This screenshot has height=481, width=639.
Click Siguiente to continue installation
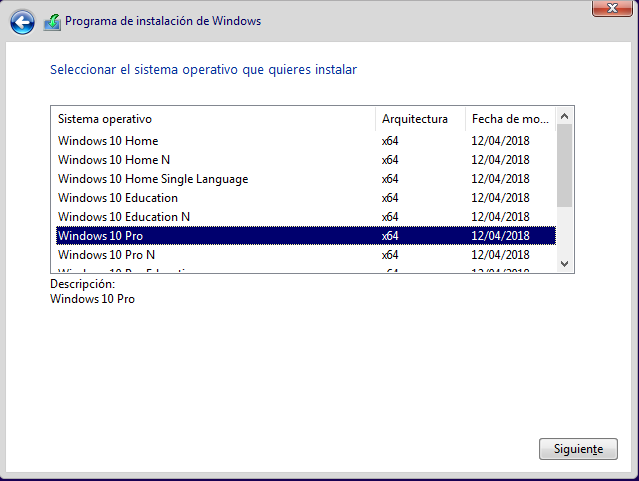(578, 449)
